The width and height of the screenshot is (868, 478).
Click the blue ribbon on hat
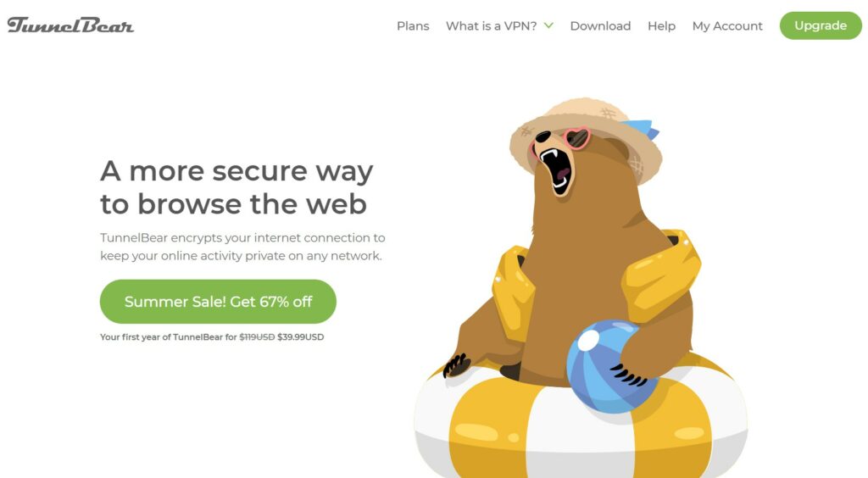[643, 128]
